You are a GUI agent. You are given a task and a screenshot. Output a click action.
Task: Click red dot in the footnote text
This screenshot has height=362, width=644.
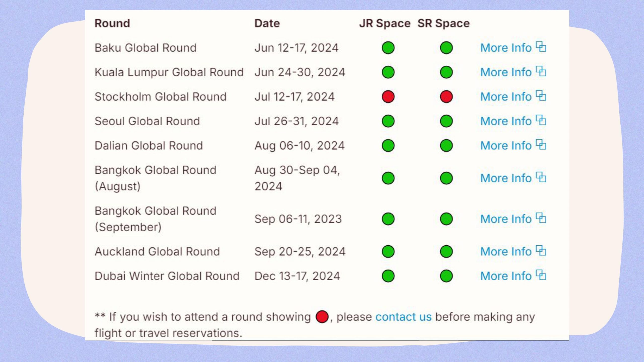[x=322, y=317]
